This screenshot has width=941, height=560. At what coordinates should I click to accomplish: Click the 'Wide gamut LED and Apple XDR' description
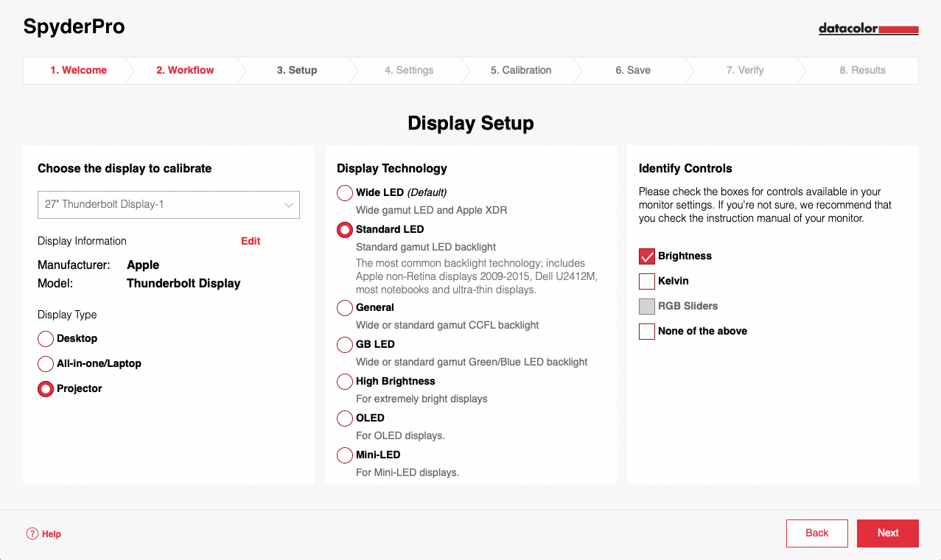point(432,211)
